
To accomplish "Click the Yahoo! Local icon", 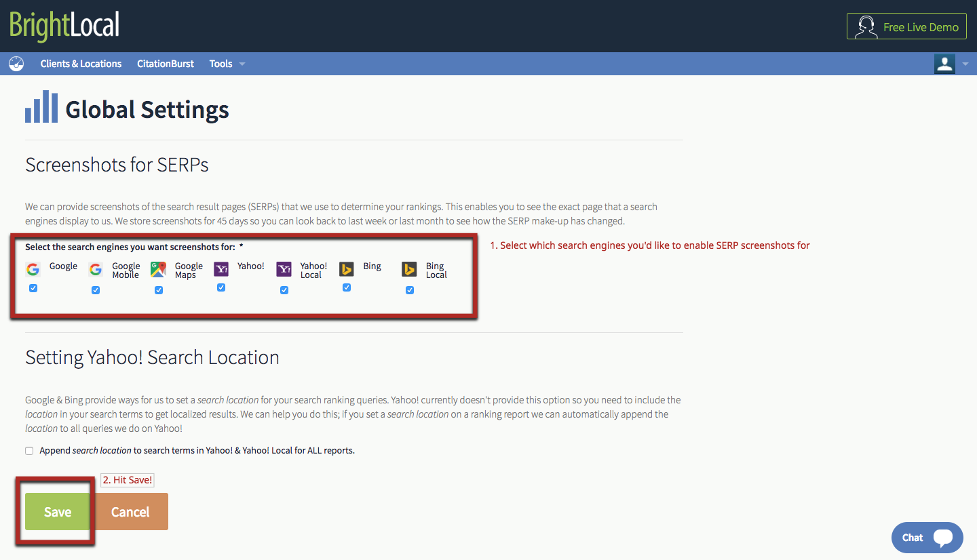I will 284,269.
